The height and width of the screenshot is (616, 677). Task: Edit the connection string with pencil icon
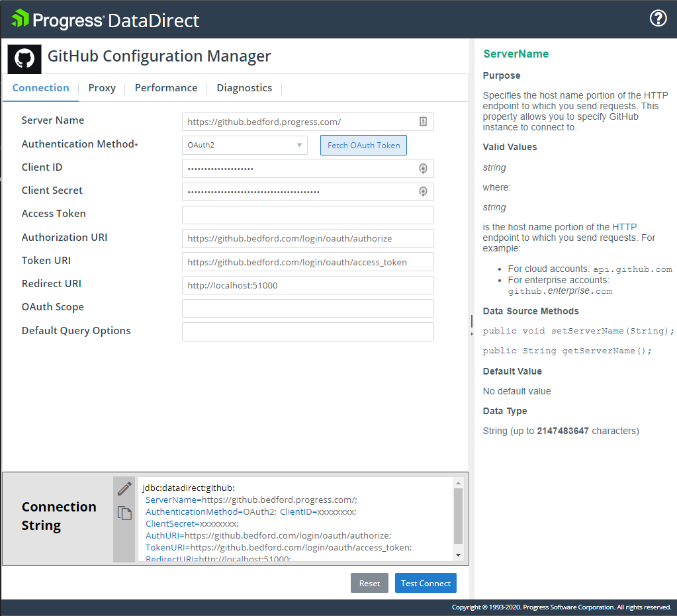[124, 489]
